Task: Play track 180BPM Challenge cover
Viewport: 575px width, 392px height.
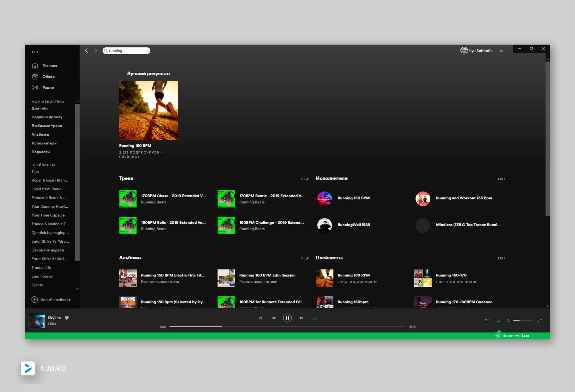Action: (x=226, y=225)
